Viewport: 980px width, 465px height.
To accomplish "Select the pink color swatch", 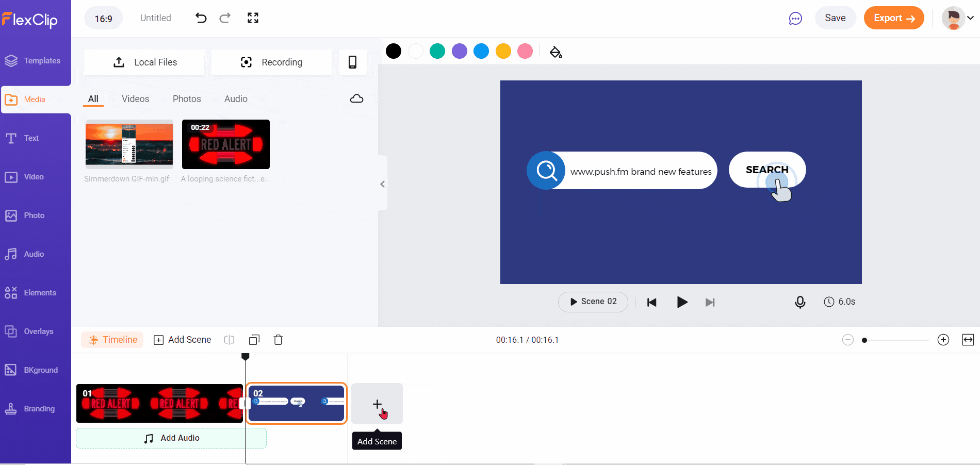I will (x=525, y=51).
